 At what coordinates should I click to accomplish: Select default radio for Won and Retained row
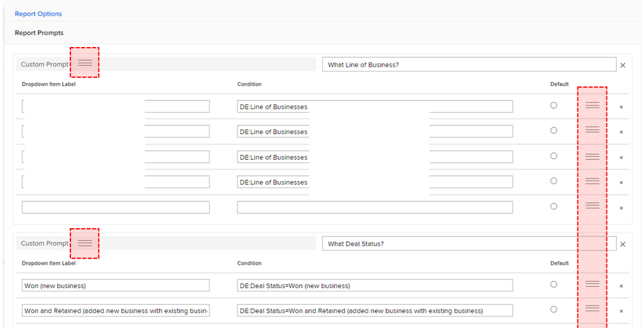pos(554,309)
